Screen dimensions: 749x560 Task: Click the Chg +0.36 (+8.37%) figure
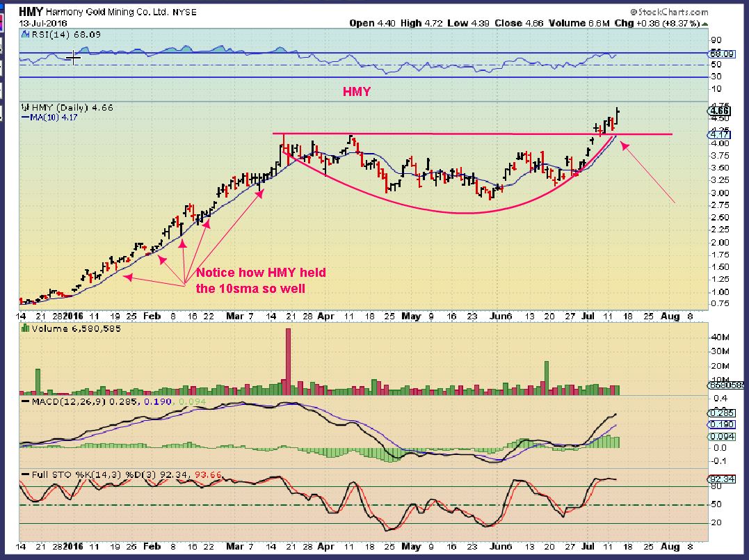tap(657, 23)
